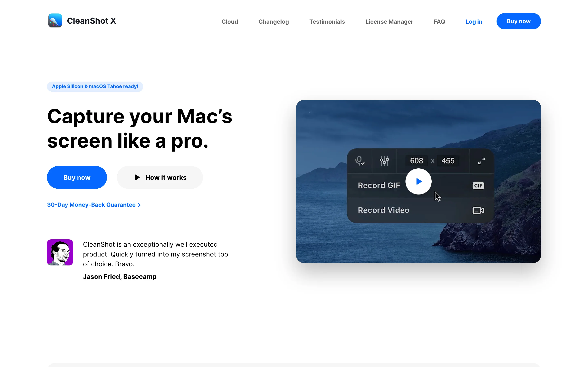The image size is (588, 367).
Task: Click the large Buy now hero button
Action: [77, 177]
